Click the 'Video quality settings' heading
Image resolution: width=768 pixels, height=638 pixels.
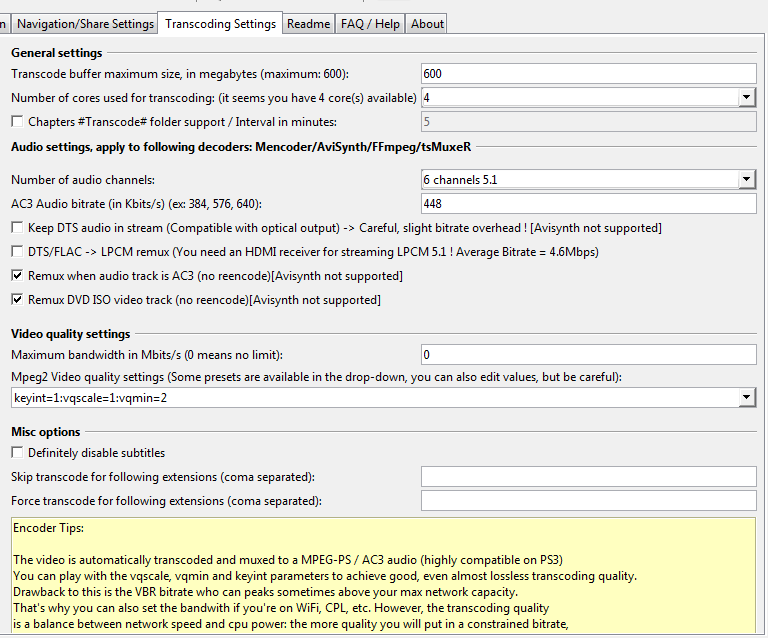pos(71,334)
